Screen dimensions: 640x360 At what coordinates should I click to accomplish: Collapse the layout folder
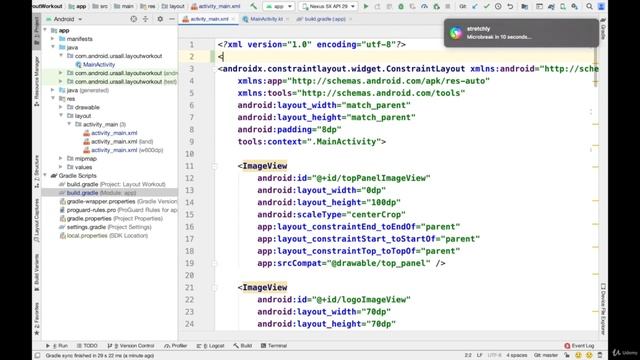pos(61,116)
